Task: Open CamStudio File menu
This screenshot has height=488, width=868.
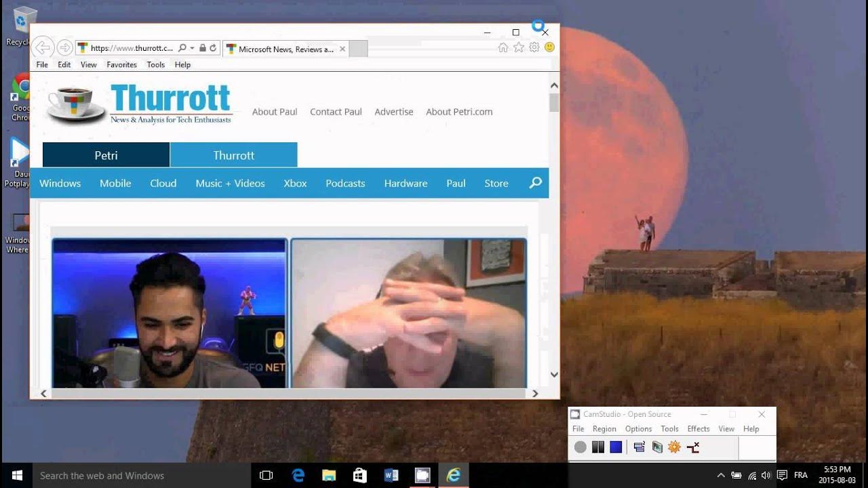Action: coord(578,429)
